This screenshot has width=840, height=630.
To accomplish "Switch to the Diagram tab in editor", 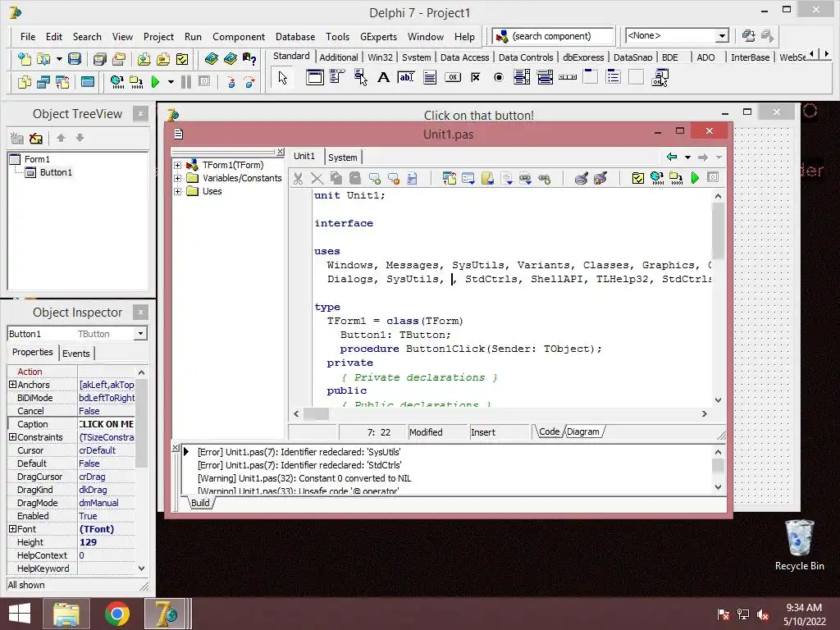I will [583, 431].
